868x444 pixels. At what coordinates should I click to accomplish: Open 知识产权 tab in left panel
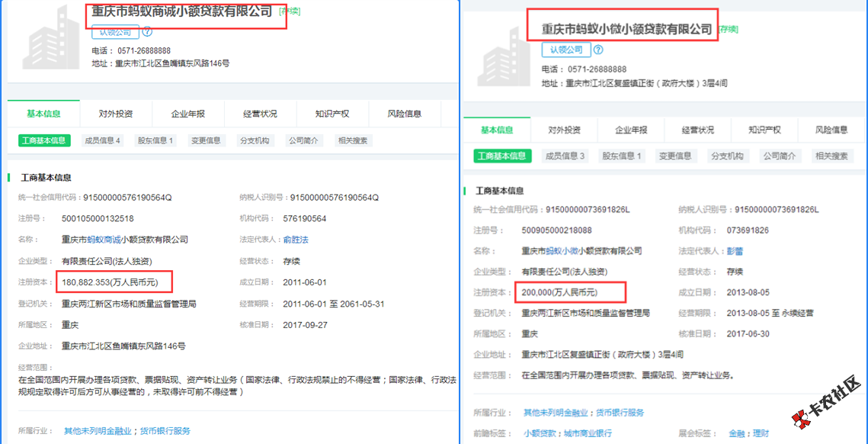pyautogui.click(x=332, y=114)
